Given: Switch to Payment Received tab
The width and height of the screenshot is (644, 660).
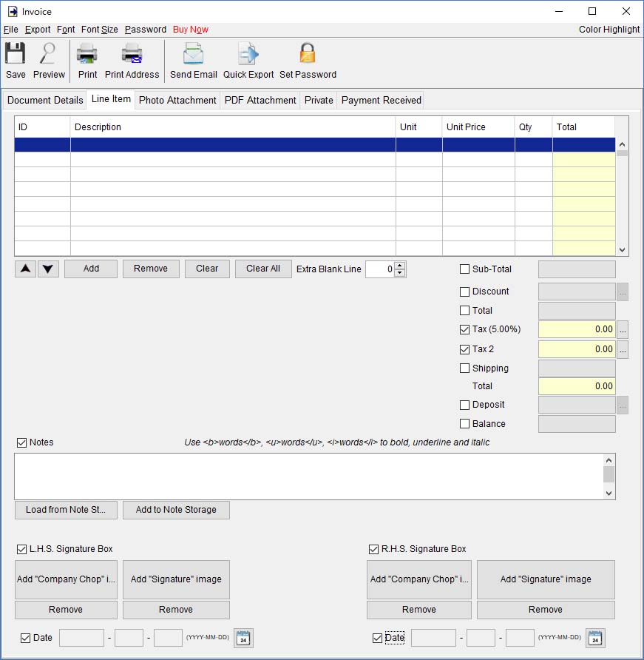Looking at the screenshot, I should (381, 100).
